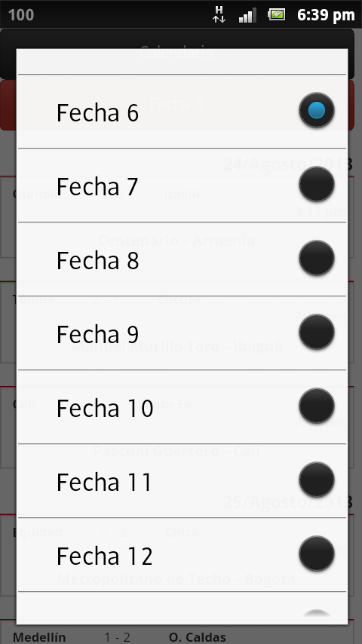Select the Fecha 12 radio button
The height and width of the screenshot is (644, 362).
317,554
